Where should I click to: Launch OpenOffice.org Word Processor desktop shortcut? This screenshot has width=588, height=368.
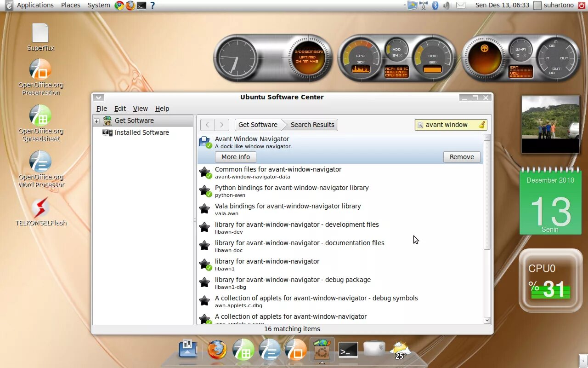tap(40, 162)
